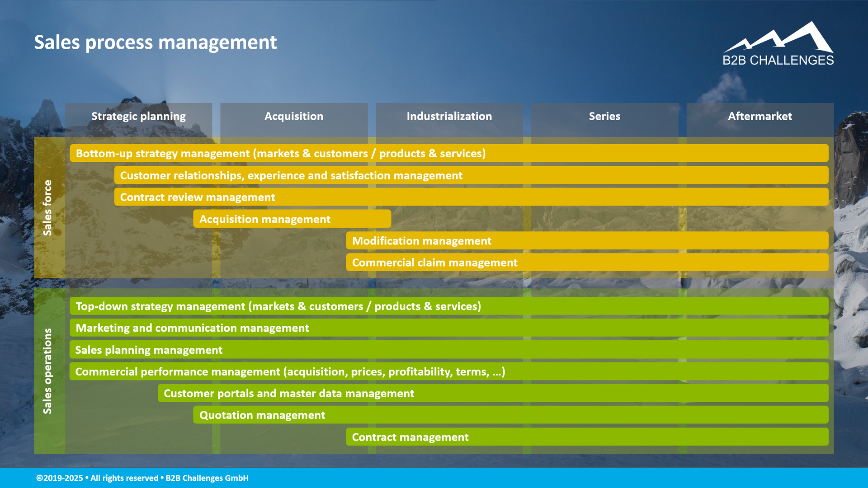Select the 'Commercial performance management' green bar
The image size is (868, 488).
(291, 371)
